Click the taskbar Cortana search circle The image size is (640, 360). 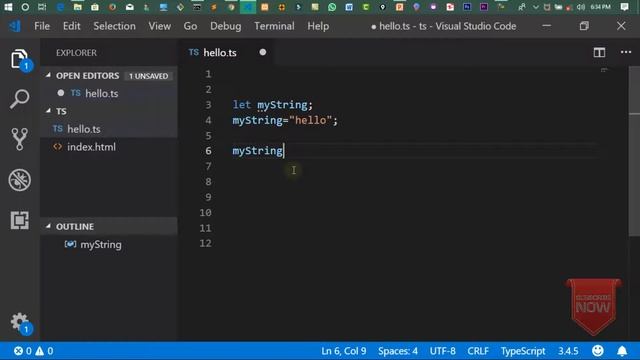click(25, 7)
